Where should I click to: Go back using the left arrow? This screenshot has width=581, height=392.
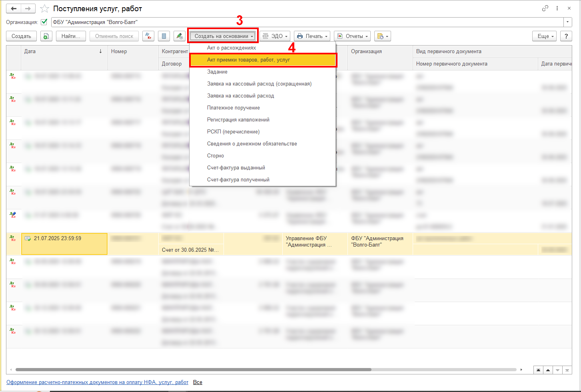14,8
